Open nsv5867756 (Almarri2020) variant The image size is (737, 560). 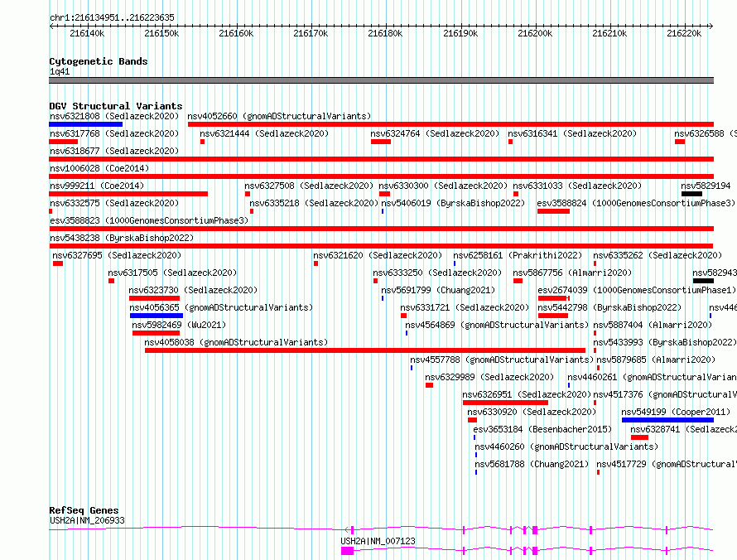pyautogui.click(x=572, y=273)
